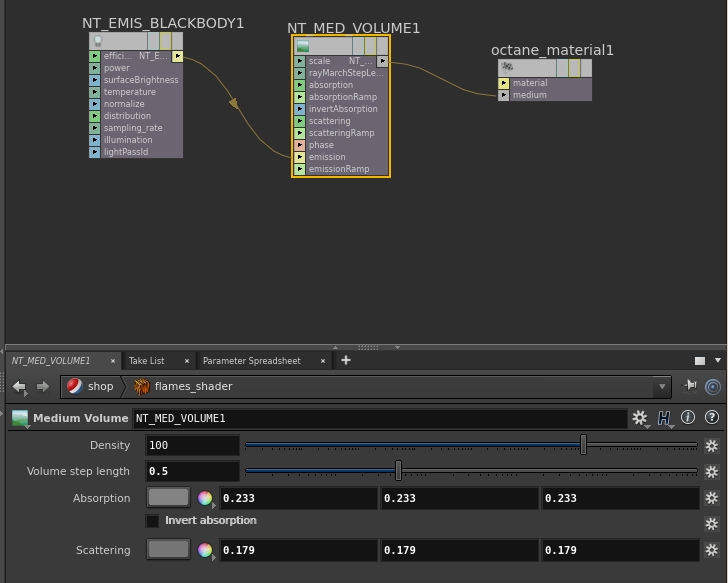728x583 pixels.
Task: Click the NT_EMIS_BLACKBODY1 node lightbulb icon
Action: coord(98,41)
